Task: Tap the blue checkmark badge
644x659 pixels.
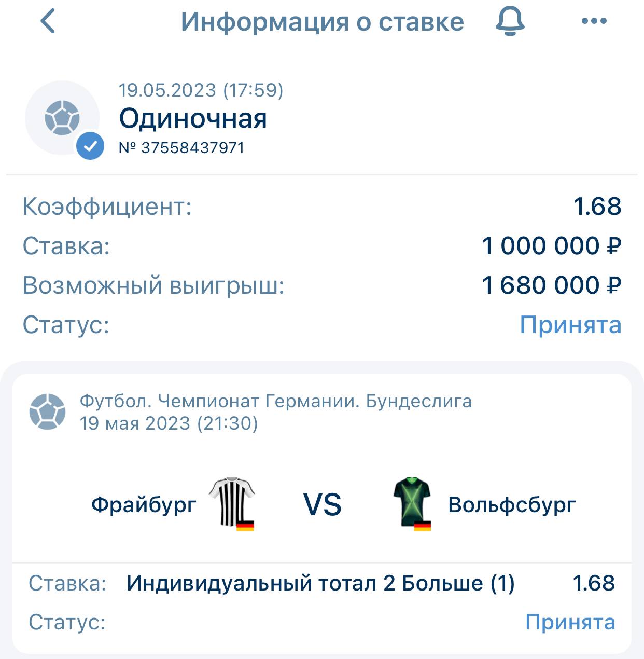Action: (x=90, y=146)
